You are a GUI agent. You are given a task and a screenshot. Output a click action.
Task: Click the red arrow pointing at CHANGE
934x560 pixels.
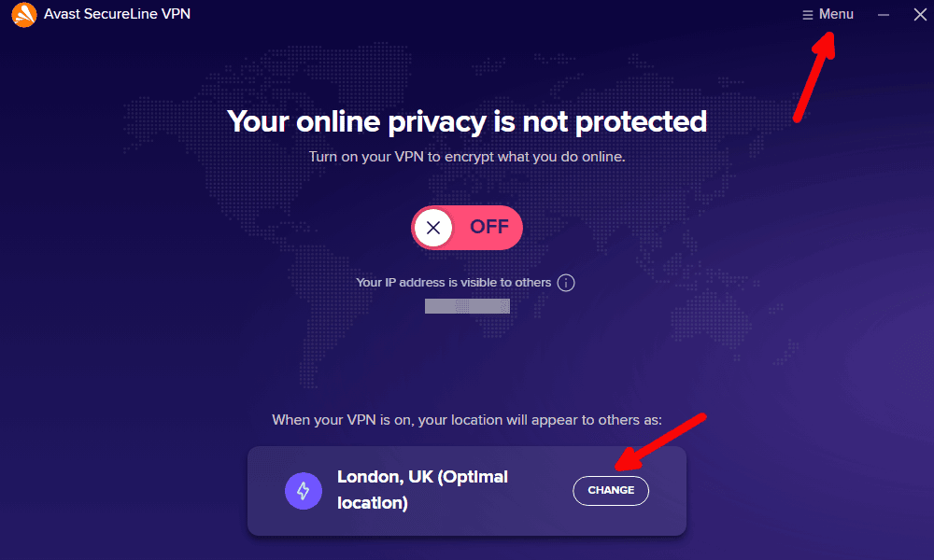click(660, 441)
